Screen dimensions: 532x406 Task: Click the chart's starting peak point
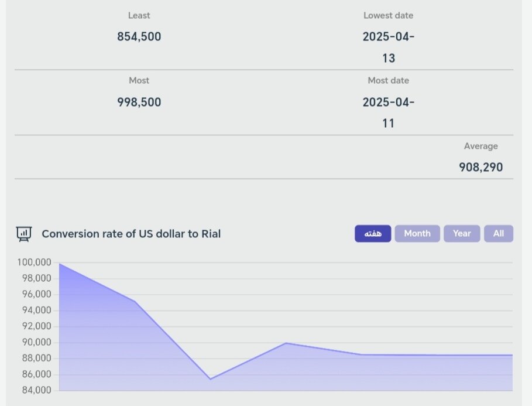[60, 264]
